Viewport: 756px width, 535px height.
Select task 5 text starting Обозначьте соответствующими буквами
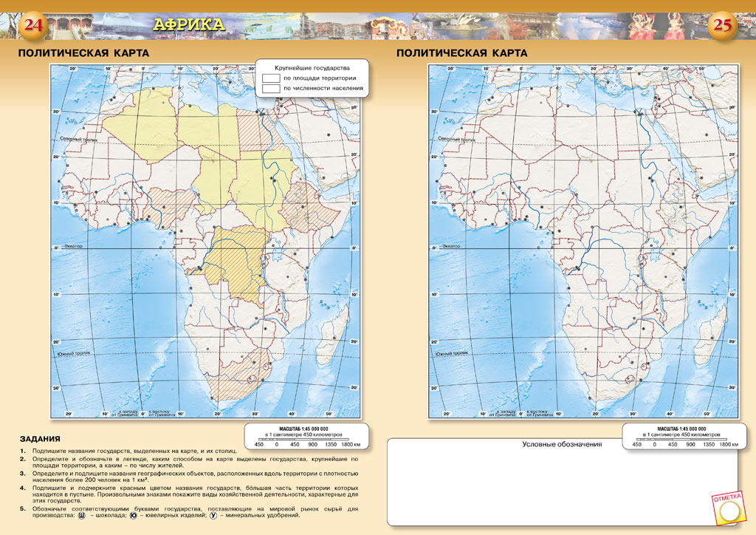tap(195, 512)
